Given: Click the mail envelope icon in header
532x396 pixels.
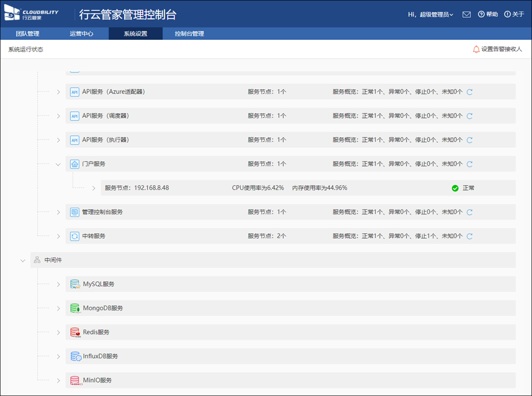Looking at the screenshot, I should click(x=467, y=14).
